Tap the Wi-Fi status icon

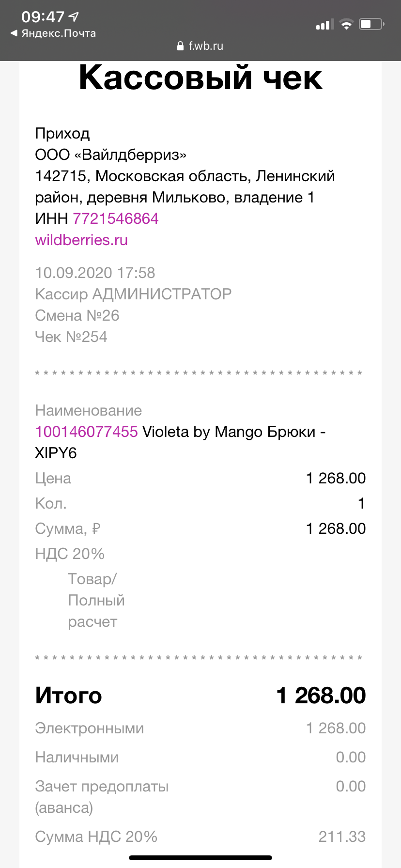[347, 24]
